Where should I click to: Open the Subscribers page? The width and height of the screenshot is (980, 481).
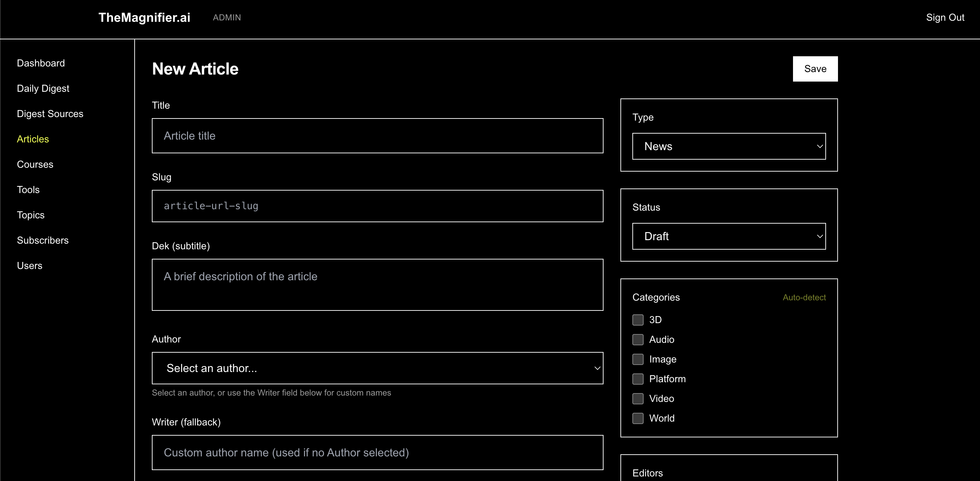tap(43, 240)
